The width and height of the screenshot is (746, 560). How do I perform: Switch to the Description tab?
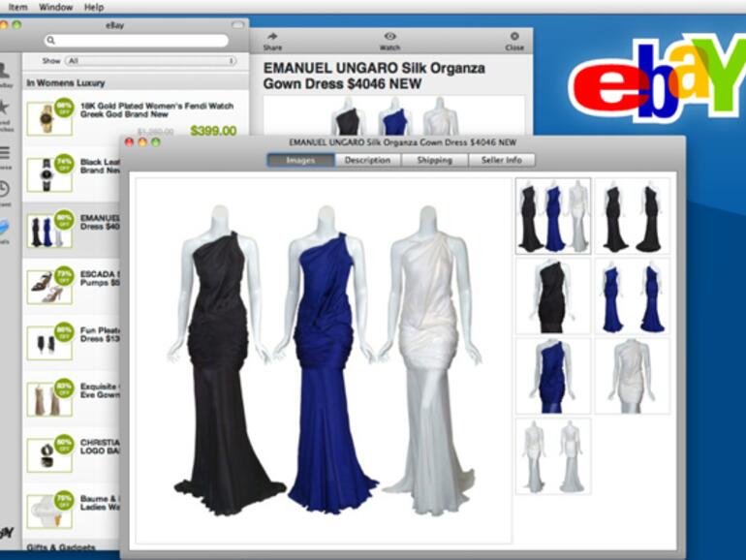pyautogui.click(x=368, y=160)
